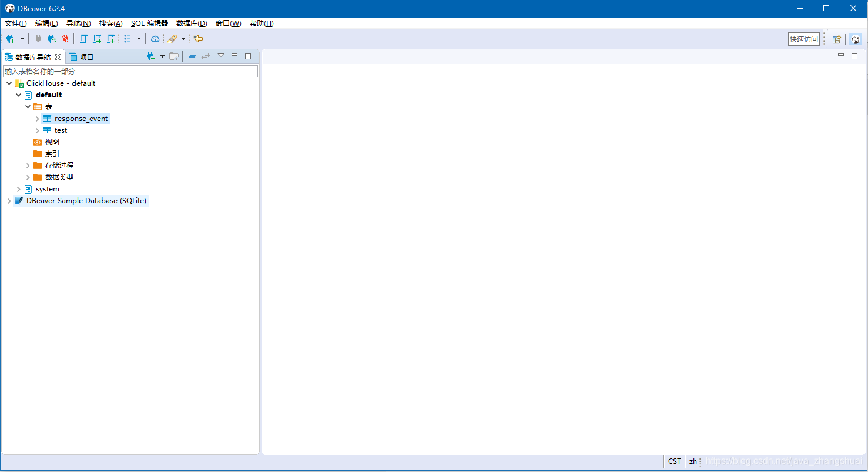The width and height of the screenshot is (868, 472).
Task: Expand the test table node
Action: 37,130
